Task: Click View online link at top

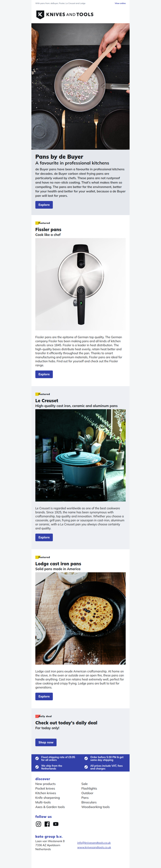Action: pos(120,3)
